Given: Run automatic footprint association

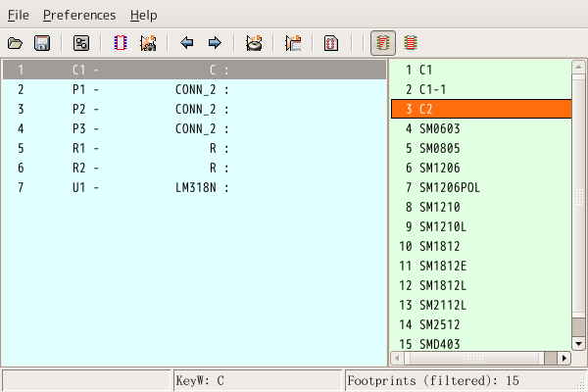Looking at the screenshot, I should pos(148,43).
